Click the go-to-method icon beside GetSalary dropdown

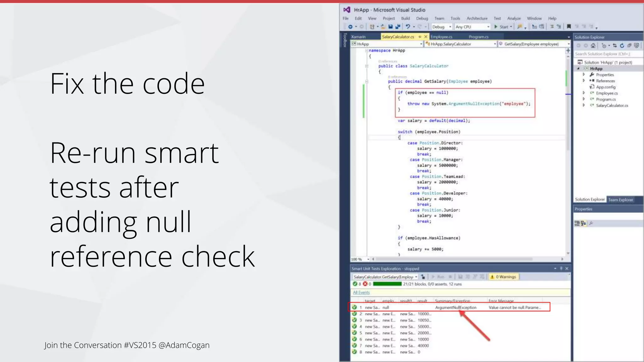[501, 44]
